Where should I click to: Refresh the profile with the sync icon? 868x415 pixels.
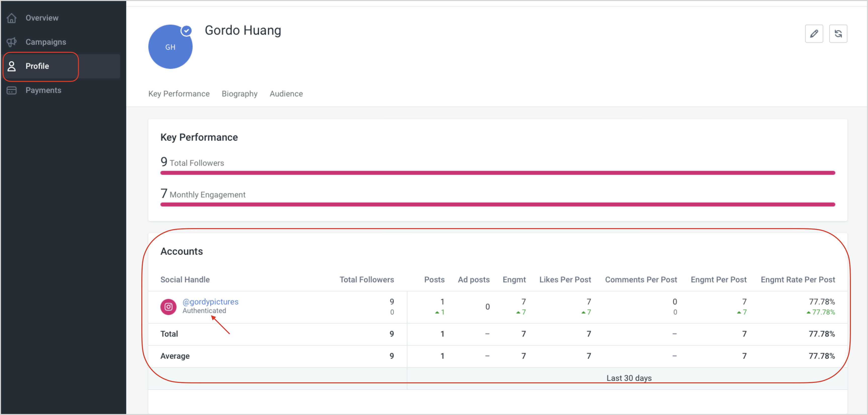[839, 34]
